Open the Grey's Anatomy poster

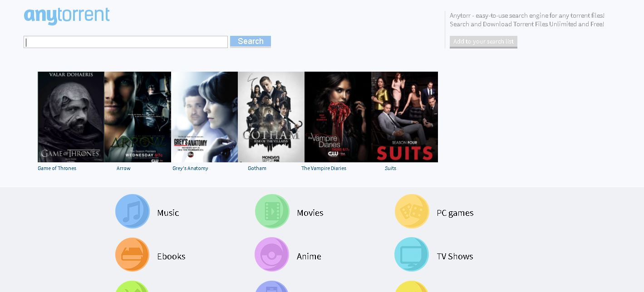(204, 117)
